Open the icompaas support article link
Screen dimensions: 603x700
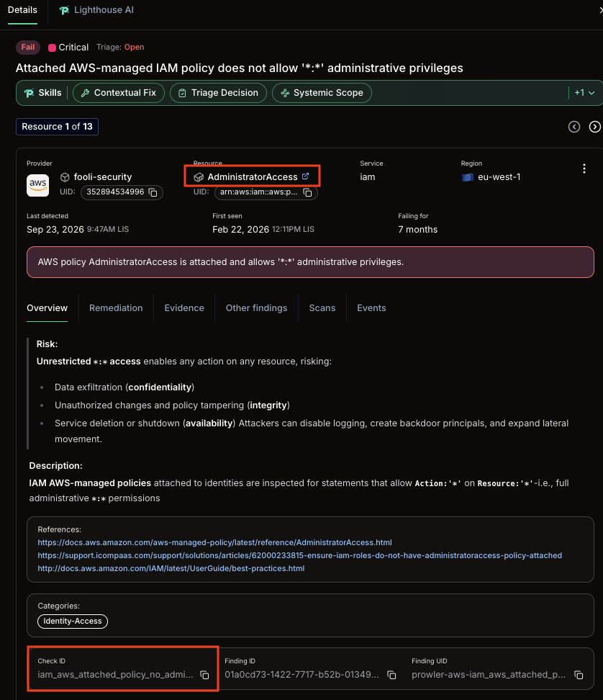tap(300, 555)
